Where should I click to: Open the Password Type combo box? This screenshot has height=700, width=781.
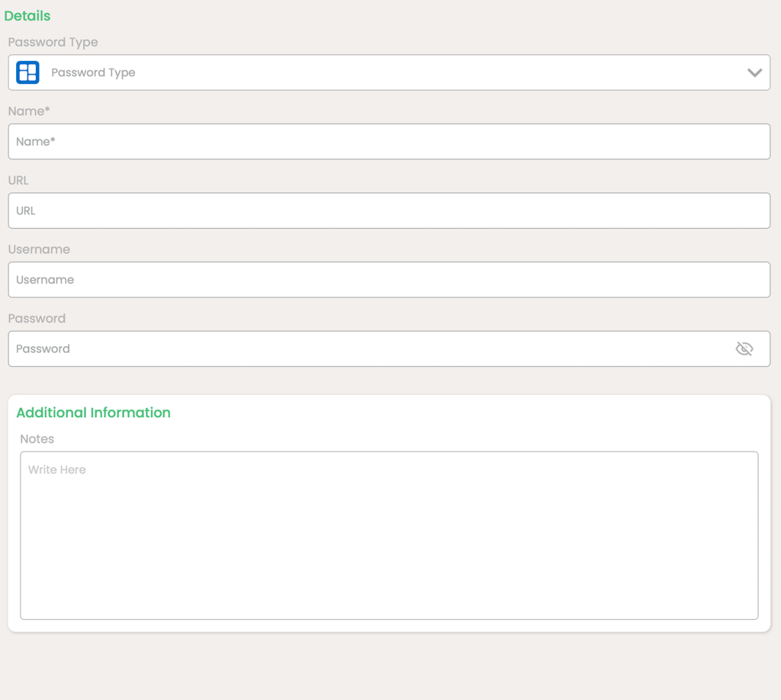389,72
